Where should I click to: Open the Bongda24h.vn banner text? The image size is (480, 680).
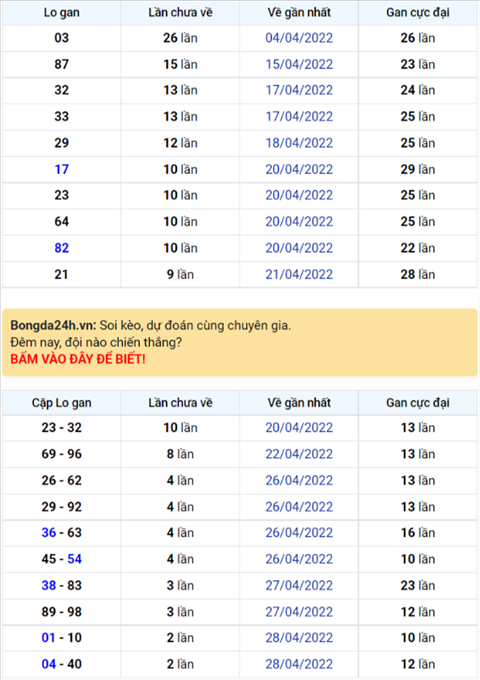pos(151,326)
